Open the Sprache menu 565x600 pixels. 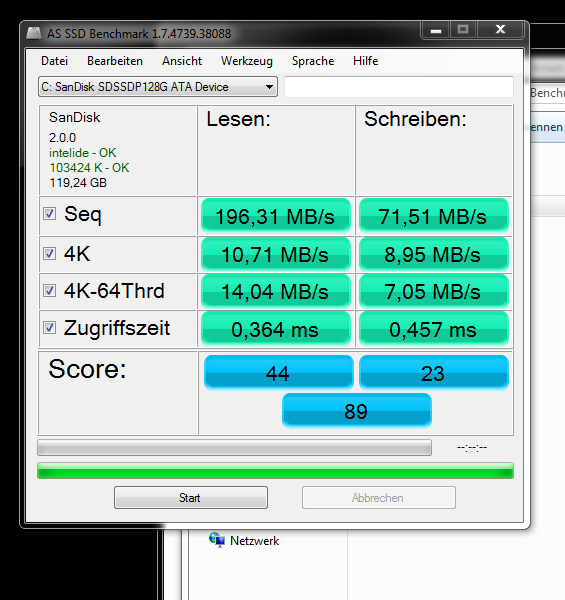pos(313,61)
